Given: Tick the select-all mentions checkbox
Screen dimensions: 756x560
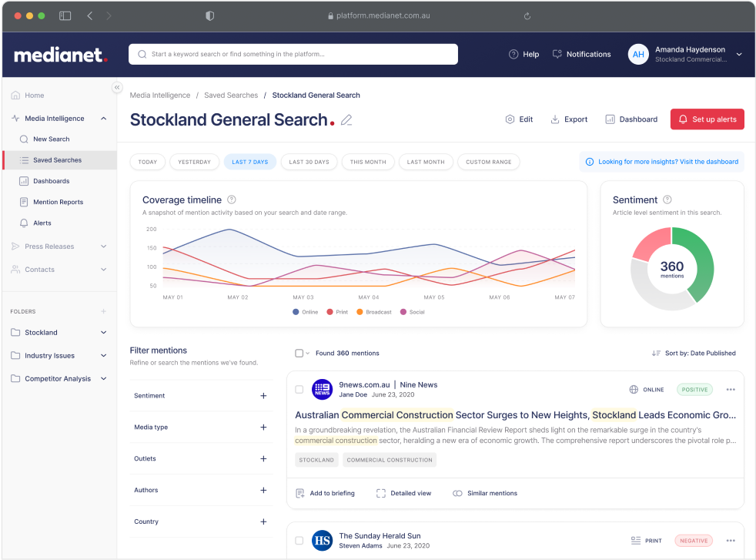Looking at the screenshot, I should [x=299, y=353].
